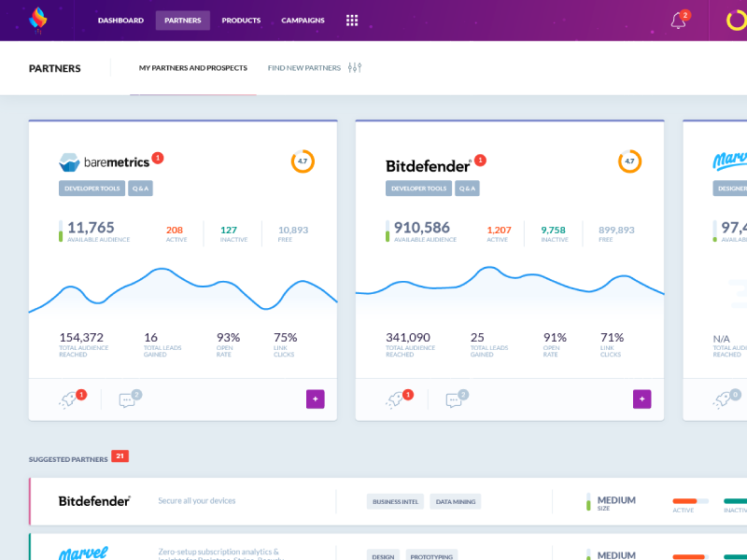Click the 910,586 available audience value

pyautogui.click(x=422, y=228)
